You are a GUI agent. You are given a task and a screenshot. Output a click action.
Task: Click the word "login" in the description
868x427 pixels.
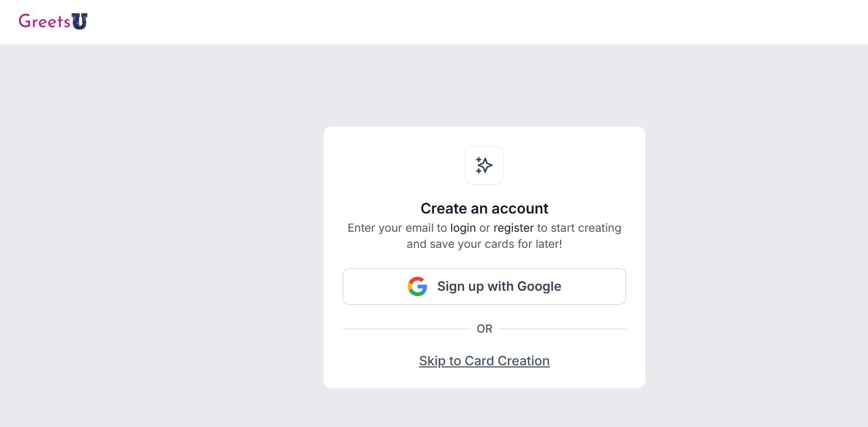point(462,228)
